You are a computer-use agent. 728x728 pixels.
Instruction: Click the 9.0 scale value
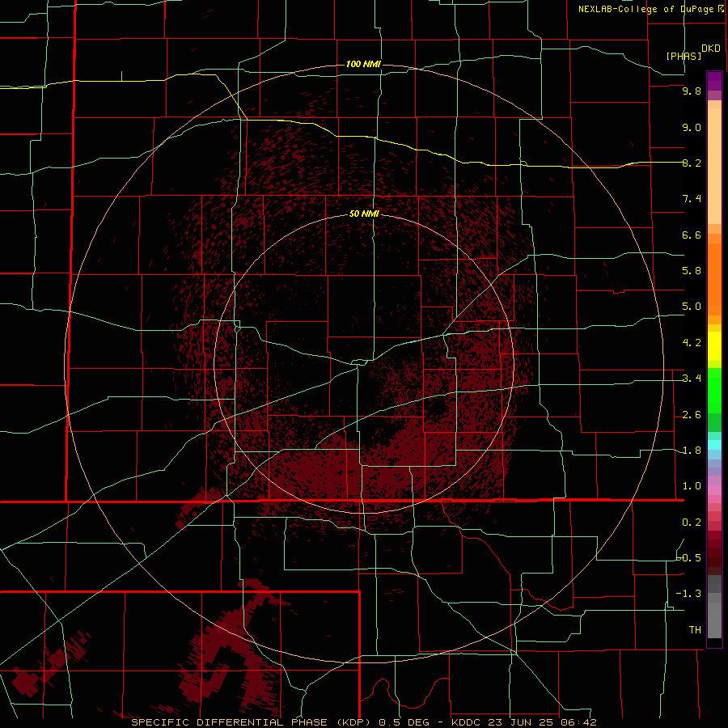[x=692, y=127]
